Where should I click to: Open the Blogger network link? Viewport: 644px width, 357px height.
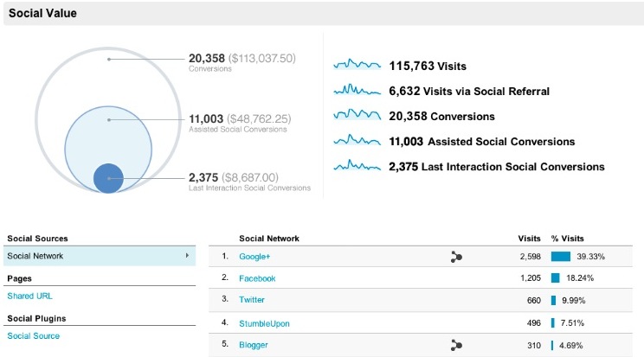[253, 345]
